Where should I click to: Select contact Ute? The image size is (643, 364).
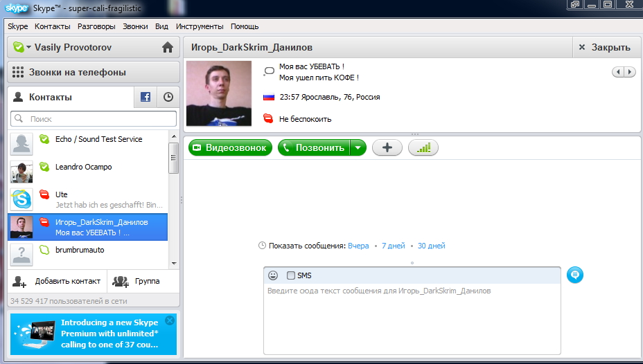tap(88, 199)
